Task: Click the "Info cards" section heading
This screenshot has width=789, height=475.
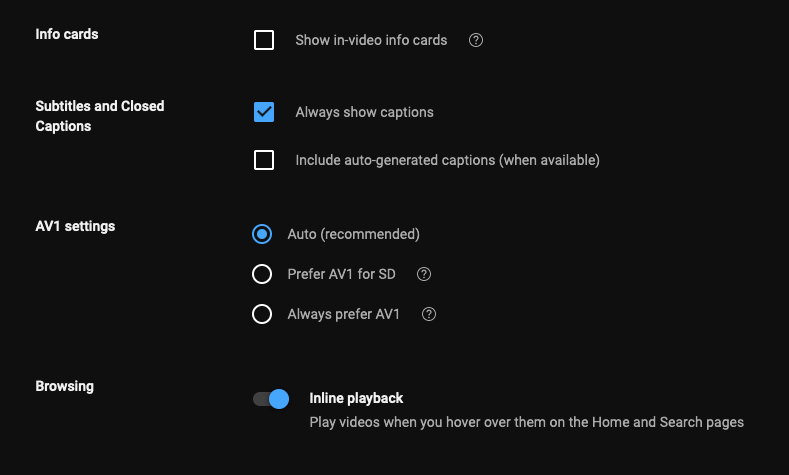Action: click(67, 34)
